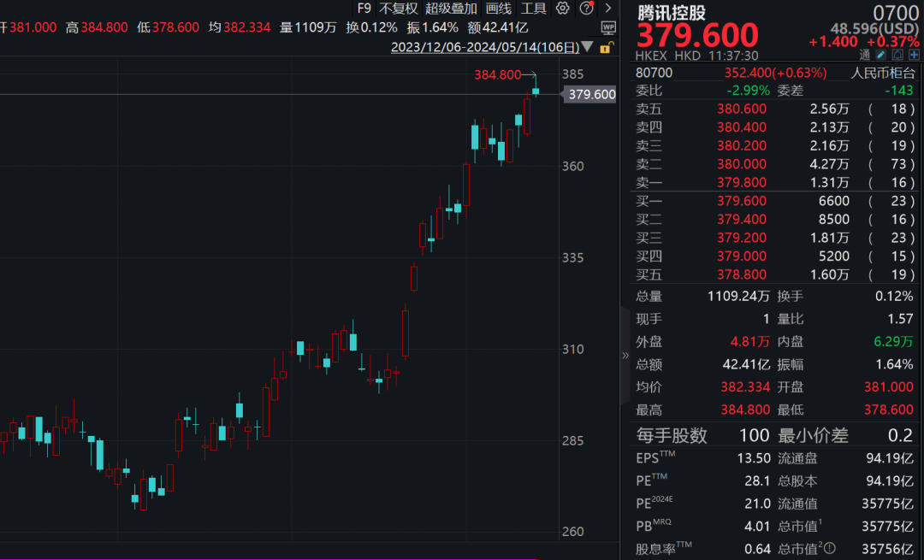Image resolution: width=924 pixels, height=560 pixels.
Task: Click the large last price 379.600 in the quote header
Action: click(x=697, y=35)
